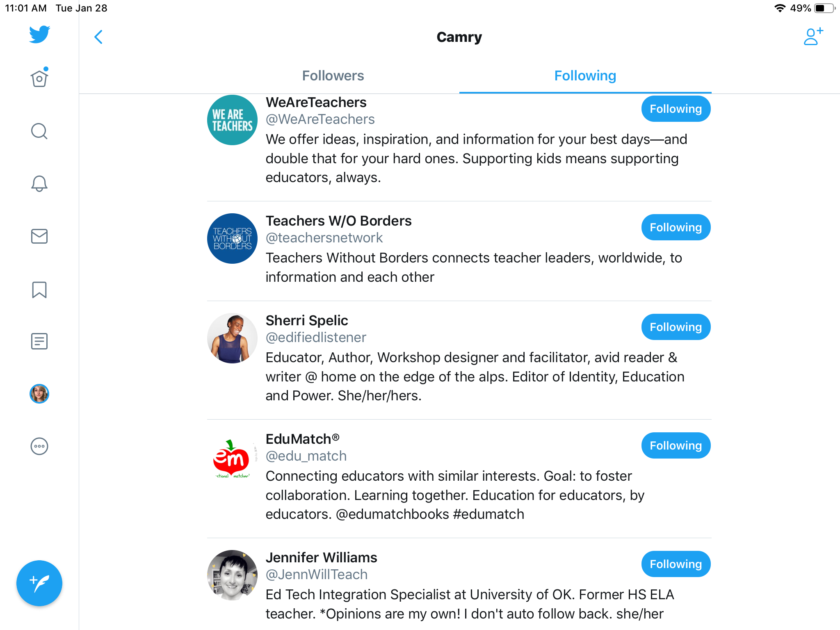
Task: Open Bookmarks icon in sidebar
Action: coord(39,290)
